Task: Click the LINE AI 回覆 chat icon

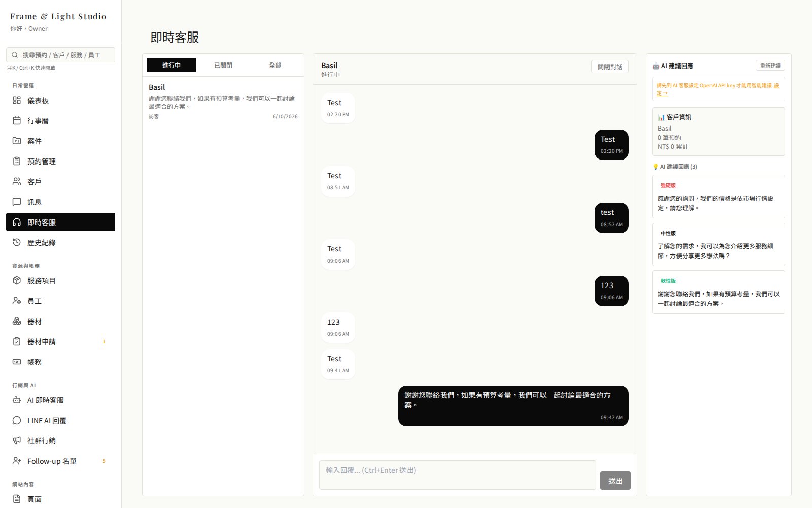Action: [17, 420]
